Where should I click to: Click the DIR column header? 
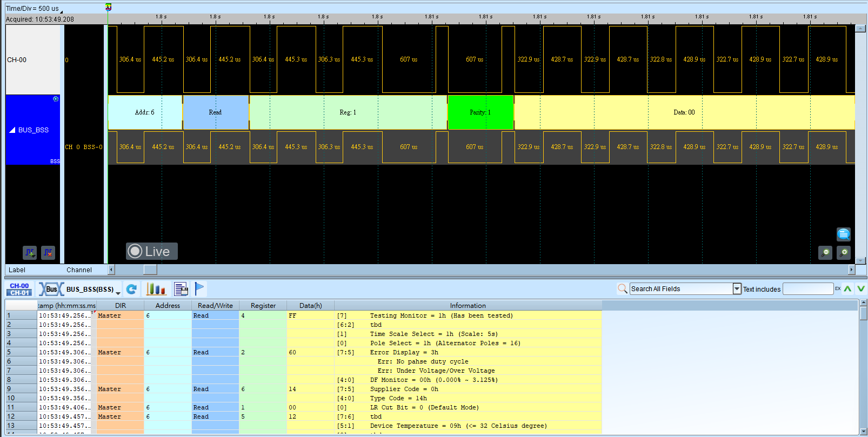[x=120, y=305]
